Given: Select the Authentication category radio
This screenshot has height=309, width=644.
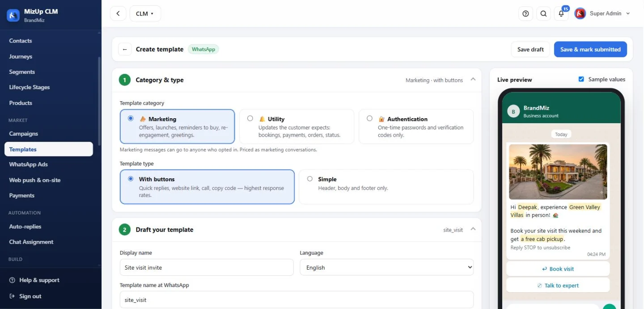Looking at the screenshot, I should pos(369,118).
